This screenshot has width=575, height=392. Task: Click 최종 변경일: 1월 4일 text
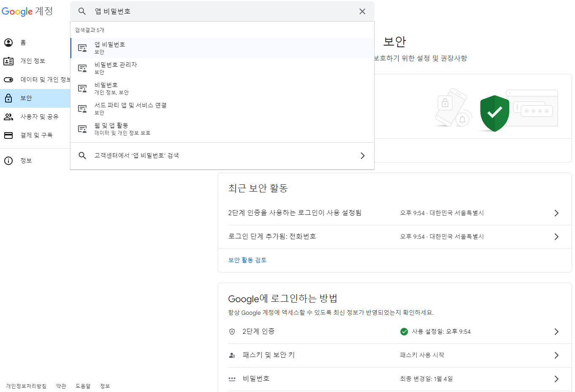coord(427,379)
